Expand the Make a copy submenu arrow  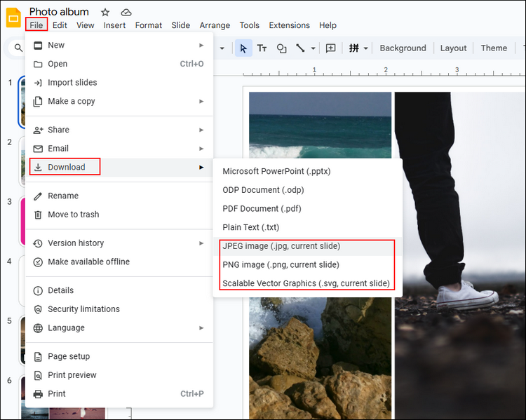pos(201,101)
